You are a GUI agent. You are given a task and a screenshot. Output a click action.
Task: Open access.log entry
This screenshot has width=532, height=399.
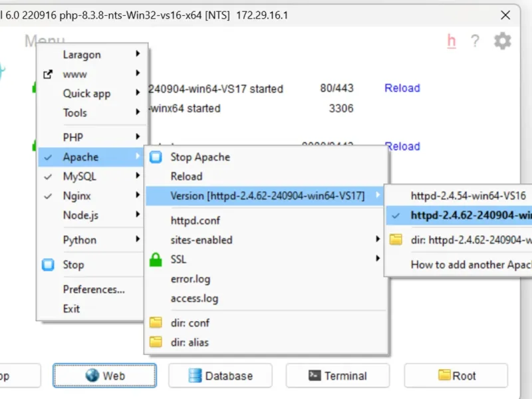[x=194, y=298]
